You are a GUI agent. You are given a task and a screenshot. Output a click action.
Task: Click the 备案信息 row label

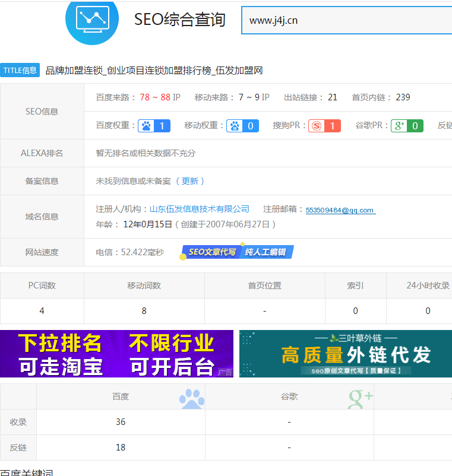(42, 181)
